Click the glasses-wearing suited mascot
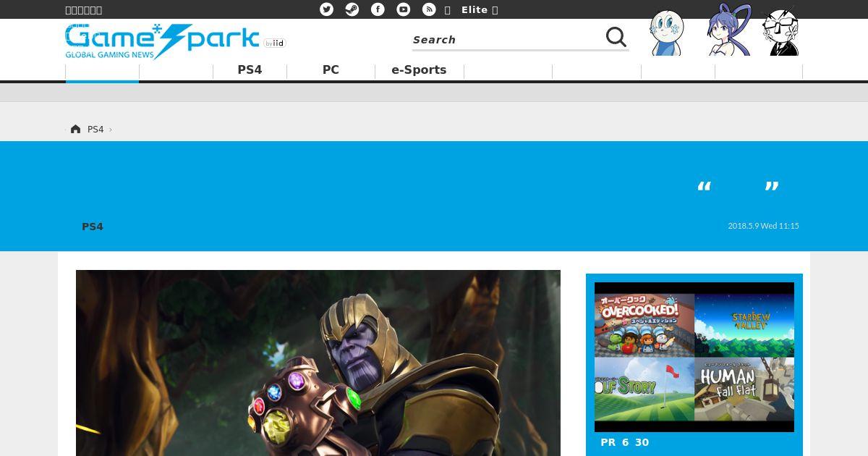 tap(780, 32)
